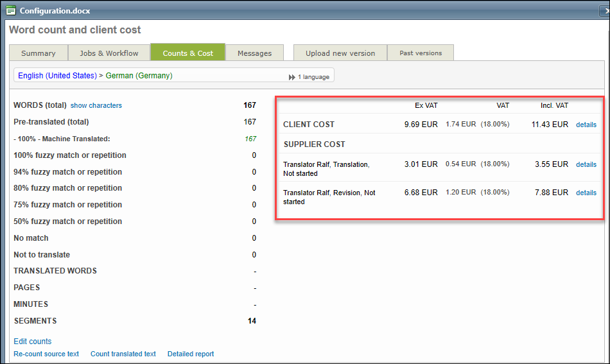This screenshot has width=610, height=364.
Task: Select German (Germany) target language
Action: [x=139, y=76]
